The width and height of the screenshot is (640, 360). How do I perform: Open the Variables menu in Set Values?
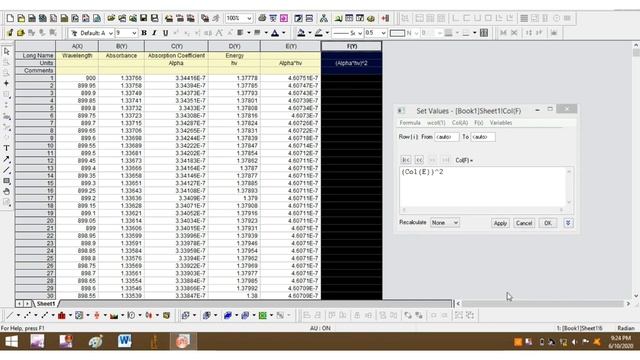(501, 123)
